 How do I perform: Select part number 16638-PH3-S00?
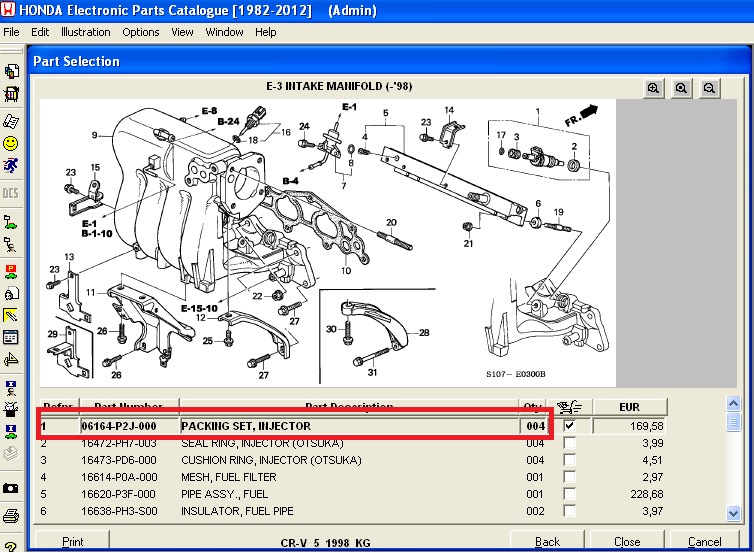(x=119, y=511)
